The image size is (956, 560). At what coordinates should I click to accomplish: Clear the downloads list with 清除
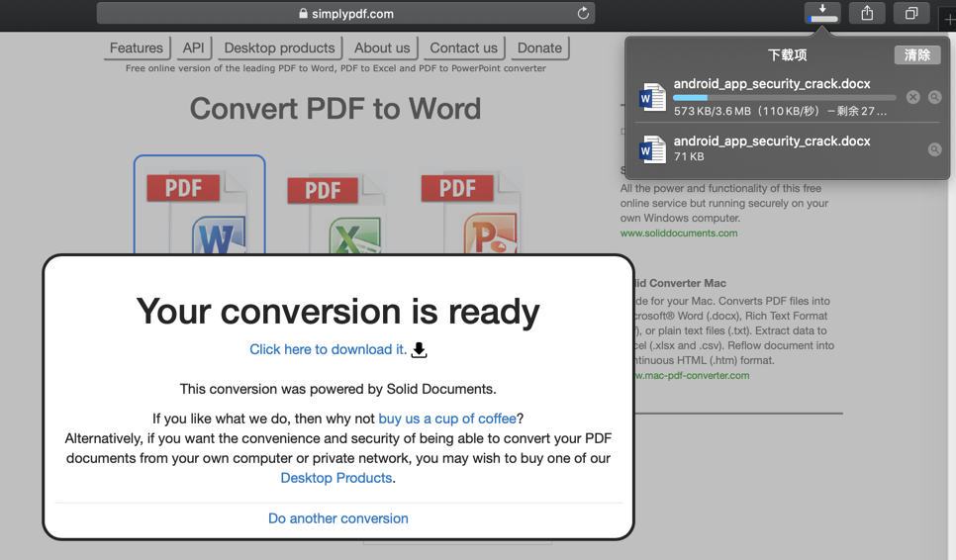point(917,54)
